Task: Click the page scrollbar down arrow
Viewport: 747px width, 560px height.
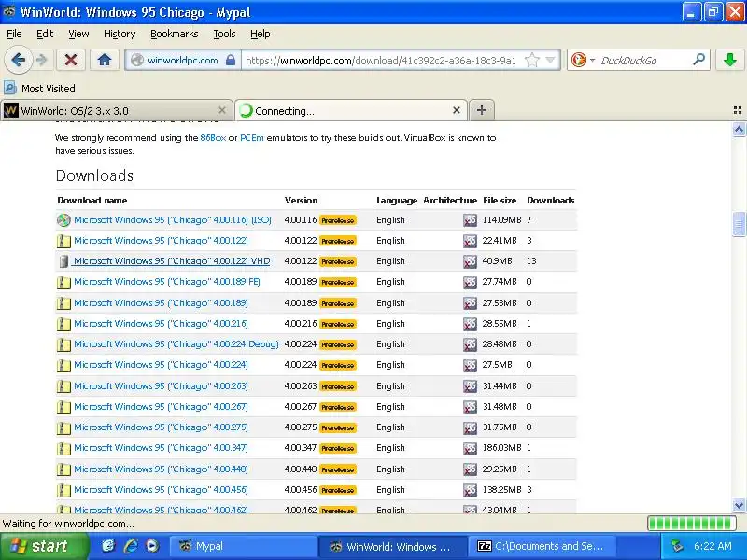Action: [x=739, y=505]
